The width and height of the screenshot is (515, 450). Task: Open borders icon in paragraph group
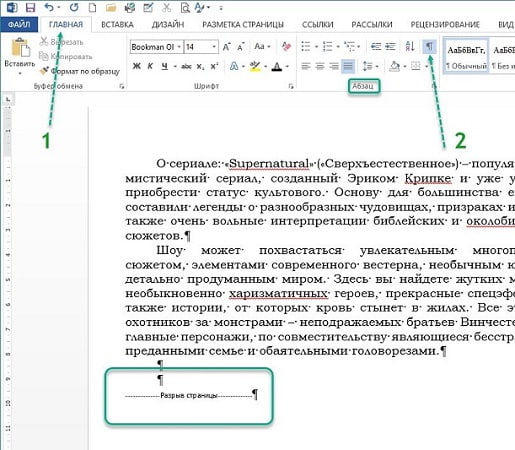point(415,66)
